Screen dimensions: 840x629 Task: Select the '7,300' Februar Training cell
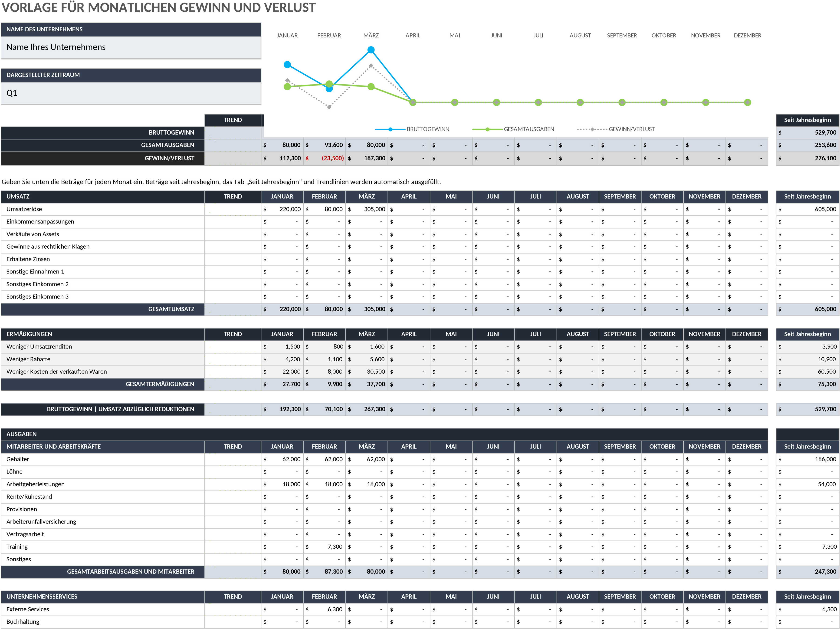pos(324,547)
